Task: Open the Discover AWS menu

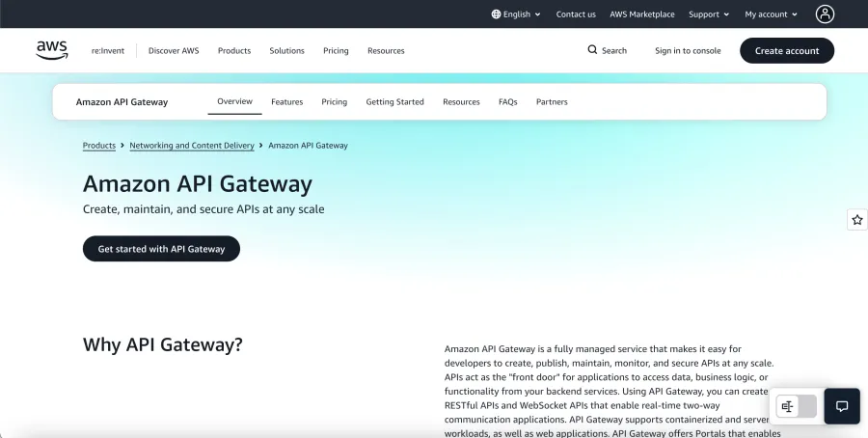Action: (x=174, y=50)
